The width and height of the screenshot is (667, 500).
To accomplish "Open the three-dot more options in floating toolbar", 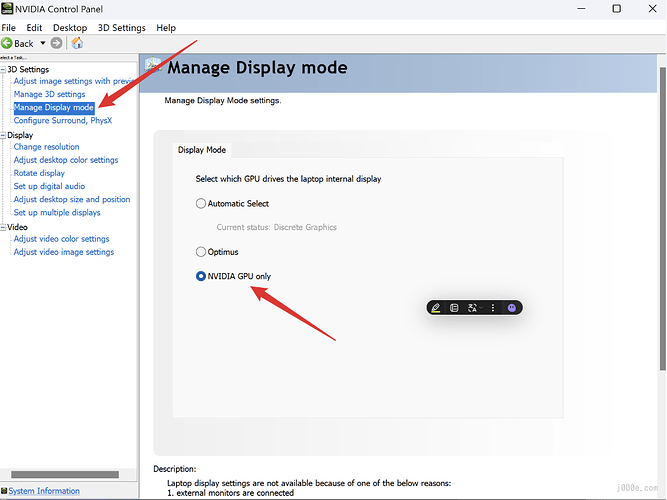I will [493, 308].
